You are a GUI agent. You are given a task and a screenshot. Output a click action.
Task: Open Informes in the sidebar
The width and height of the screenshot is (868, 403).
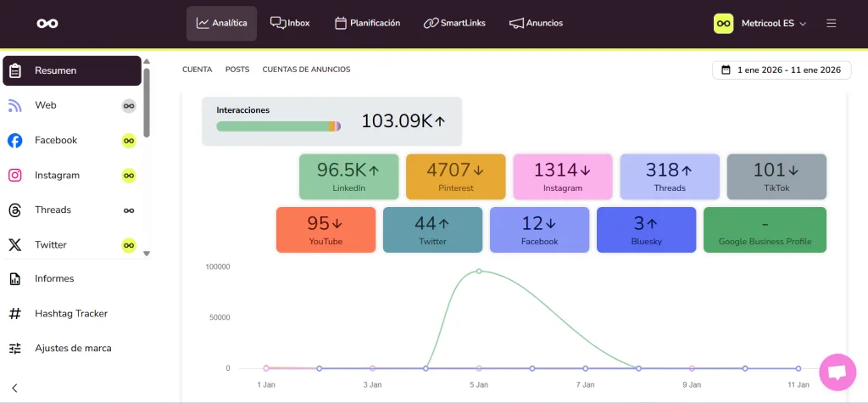click(54, 279)
